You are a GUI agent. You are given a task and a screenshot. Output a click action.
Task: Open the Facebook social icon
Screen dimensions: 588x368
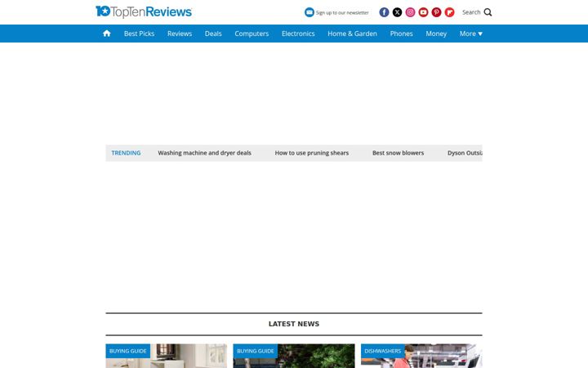pyautogui.click(x=384, y=12)
